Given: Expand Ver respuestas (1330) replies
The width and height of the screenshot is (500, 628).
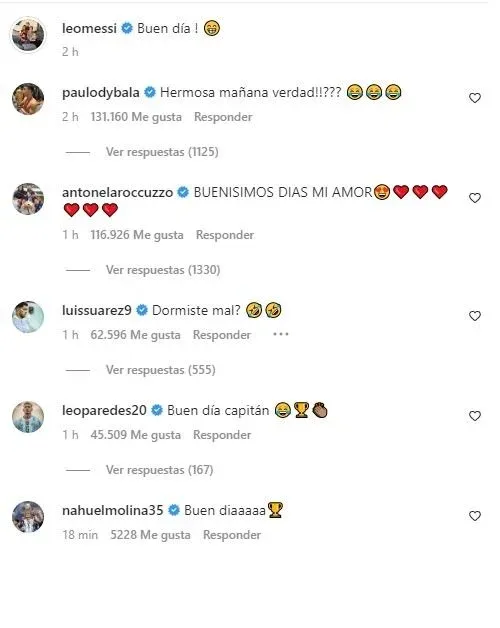Looking at the screenshot, I should coord(163,270).
